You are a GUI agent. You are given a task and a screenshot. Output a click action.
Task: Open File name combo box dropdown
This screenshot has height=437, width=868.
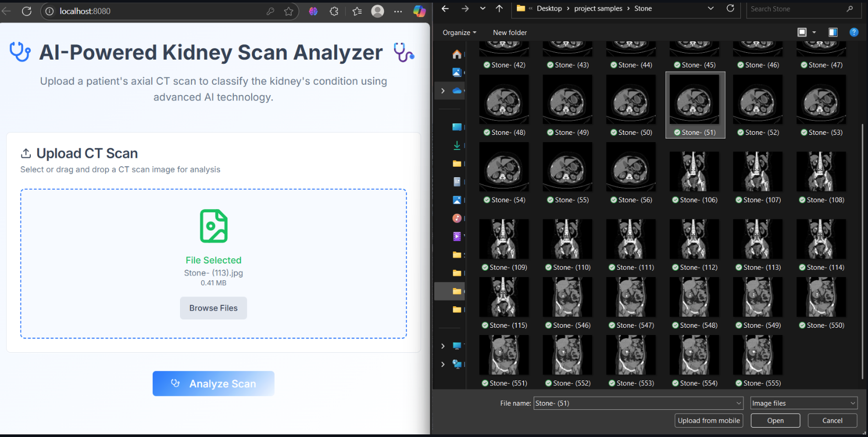pyautogui.click(x=739, y=403)
